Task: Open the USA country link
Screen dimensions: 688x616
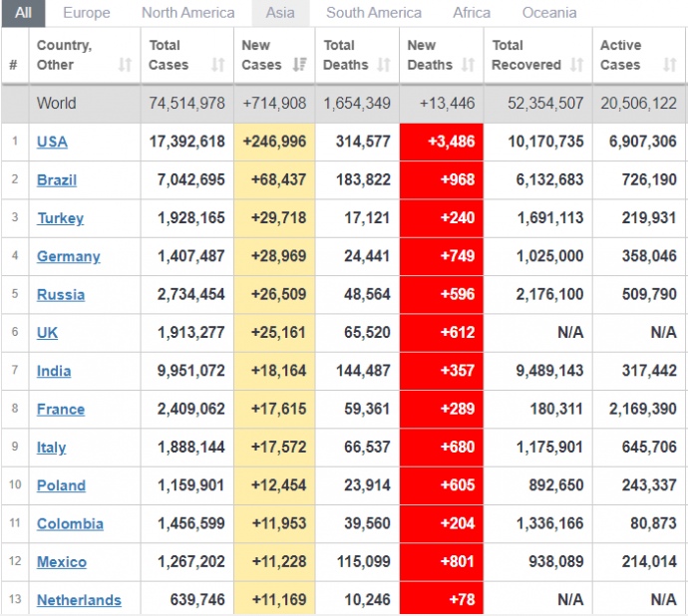Action: pos(52,142)
